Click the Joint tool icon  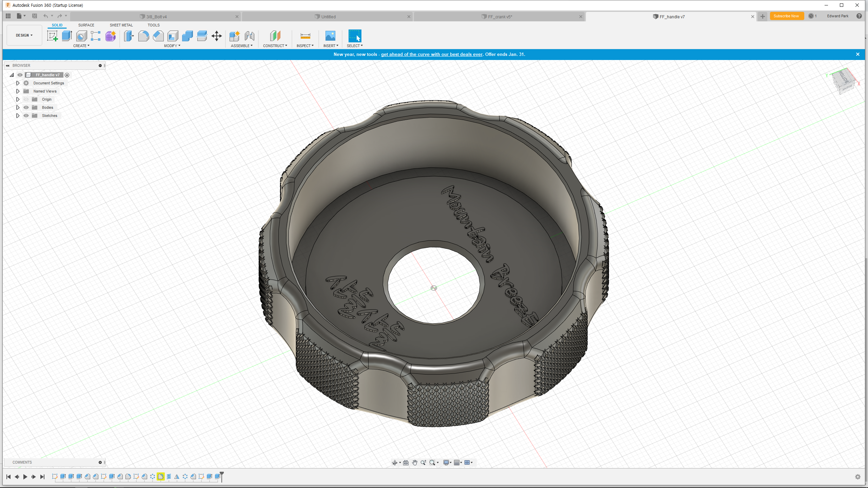[250, 36]
